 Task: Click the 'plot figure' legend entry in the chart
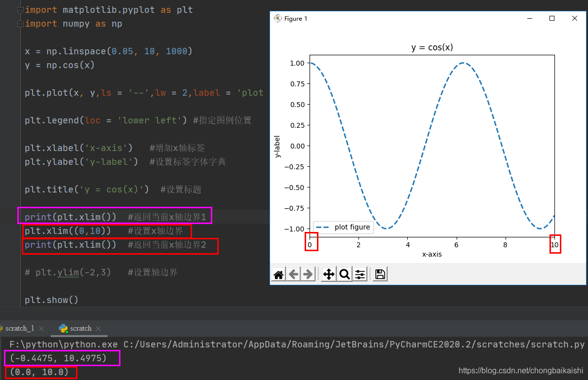[343, 227]
